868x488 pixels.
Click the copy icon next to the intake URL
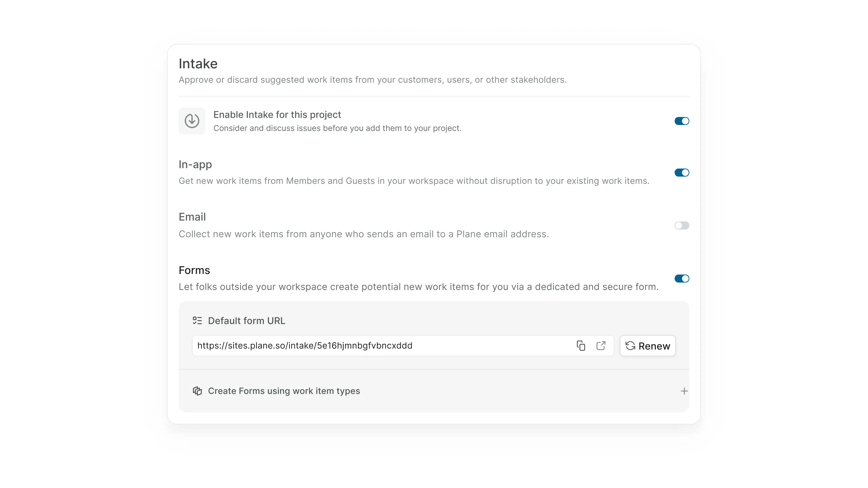(x=581, y=346)
